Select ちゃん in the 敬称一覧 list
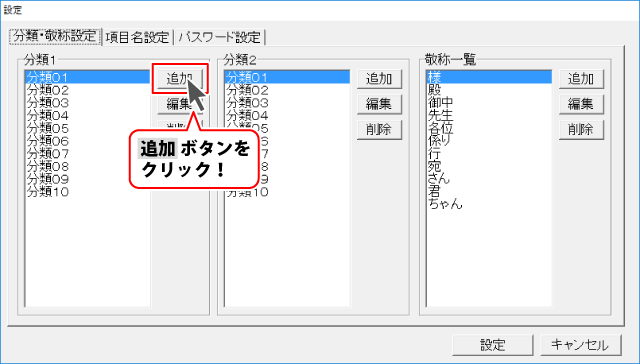 [x=489, y=205]
